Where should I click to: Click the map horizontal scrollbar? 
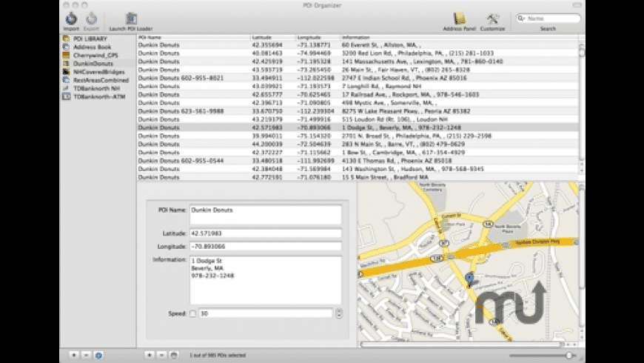[x=460, y=344]
